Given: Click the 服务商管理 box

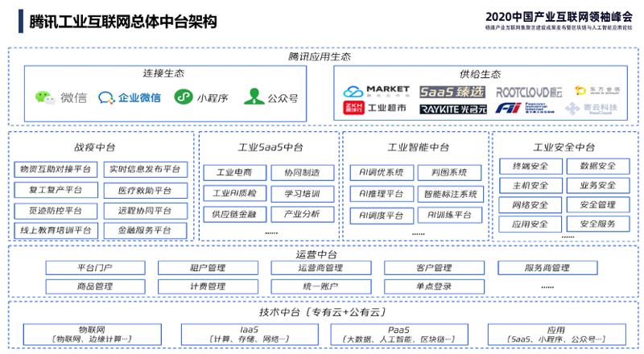Looking at the screenshot, I should pos(547,268).
